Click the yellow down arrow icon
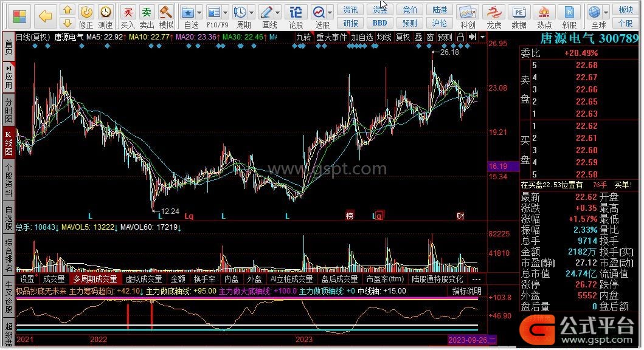 pos(68,23)
